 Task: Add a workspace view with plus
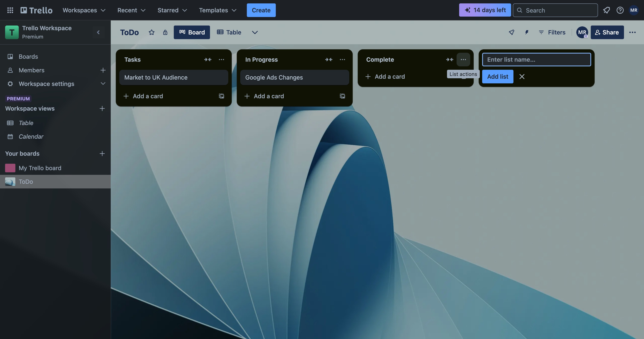102,108
